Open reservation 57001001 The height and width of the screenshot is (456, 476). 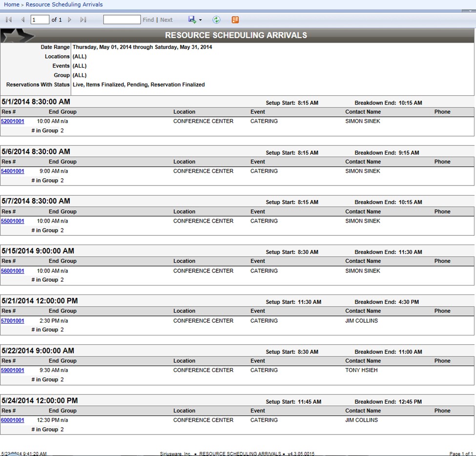point(13,321)
